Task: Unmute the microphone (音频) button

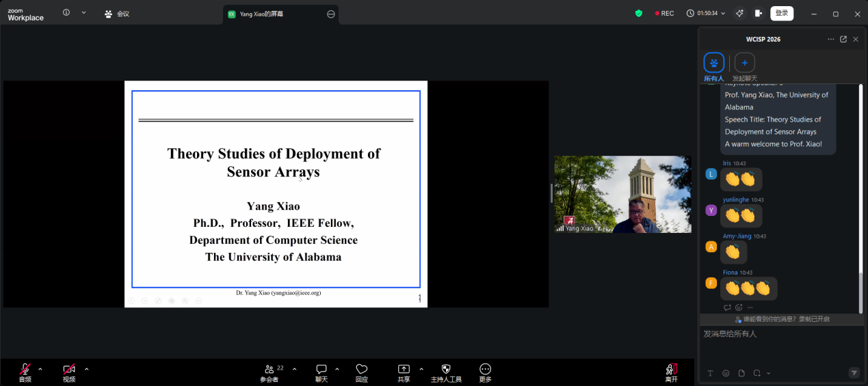Action: pos(25,370)
